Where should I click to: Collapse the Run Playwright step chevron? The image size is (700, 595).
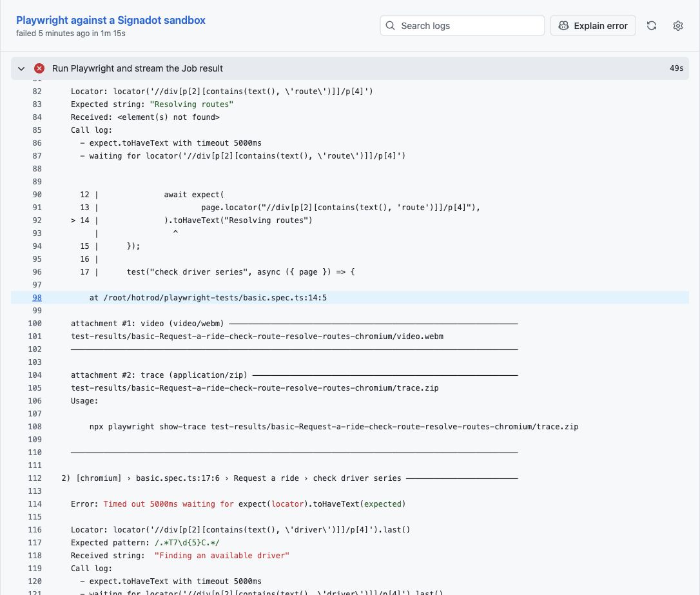[21, 68]
